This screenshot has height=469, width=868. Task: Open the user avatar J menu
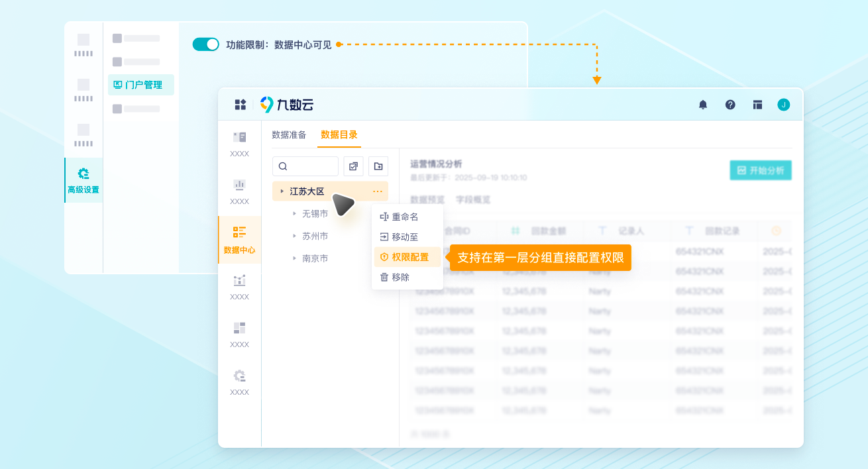(783, 105)
